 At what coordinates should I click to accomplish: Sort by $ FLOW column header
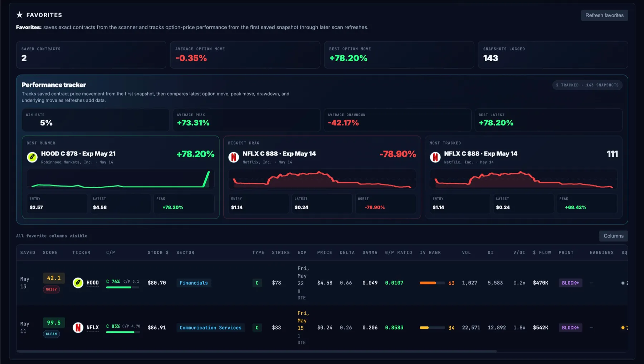542,253
